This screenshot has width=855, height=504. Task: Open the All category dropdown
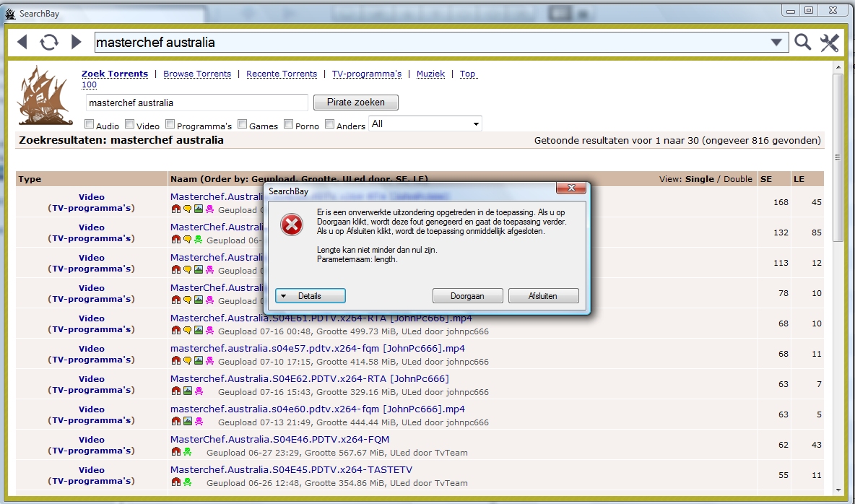[425, 123]
